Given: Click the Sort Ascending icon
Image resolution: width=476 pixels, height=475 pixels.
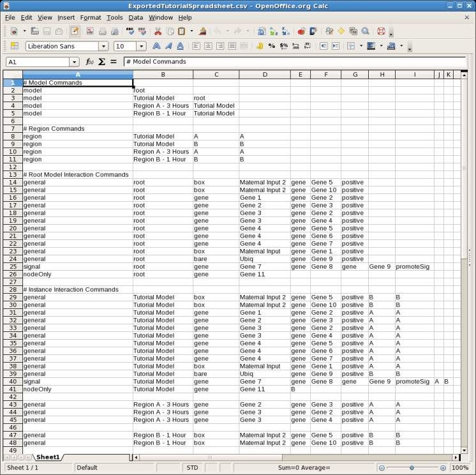Looking at the screenshot, I should pyautogui.click(x=273, y=31).
